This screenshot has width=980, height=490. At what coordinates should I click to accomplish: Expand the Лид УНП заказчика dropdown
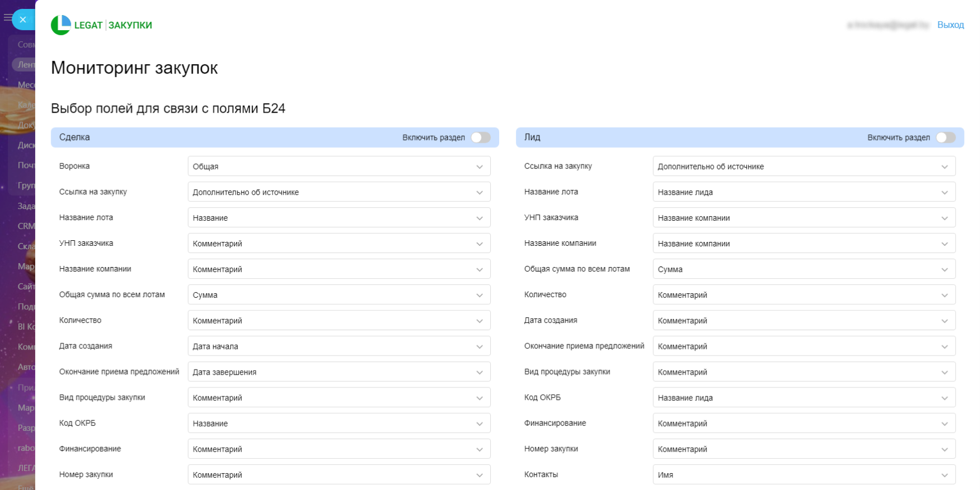[804, 218]
